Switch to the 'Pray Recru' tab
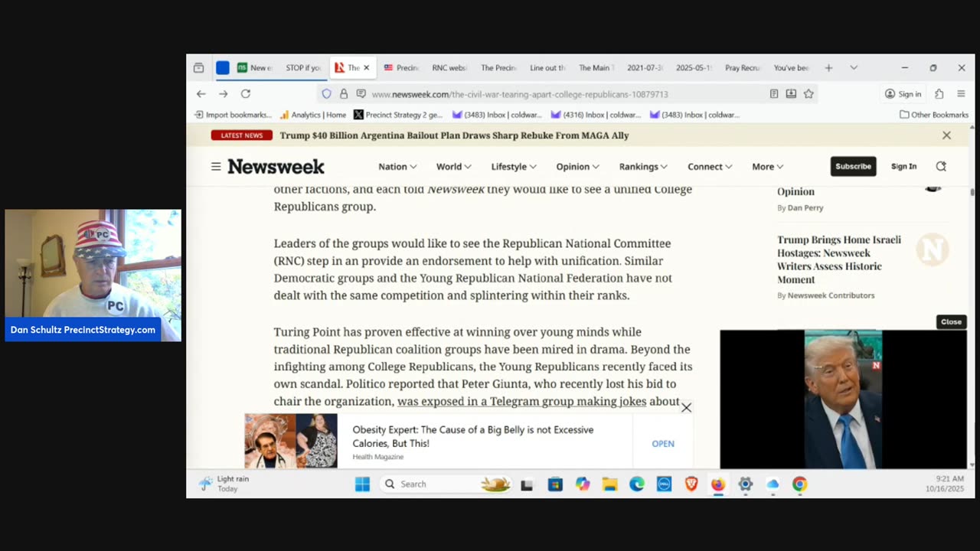Image resolution: width=980 pixels, height=551 pixels. tap(742, 68)
